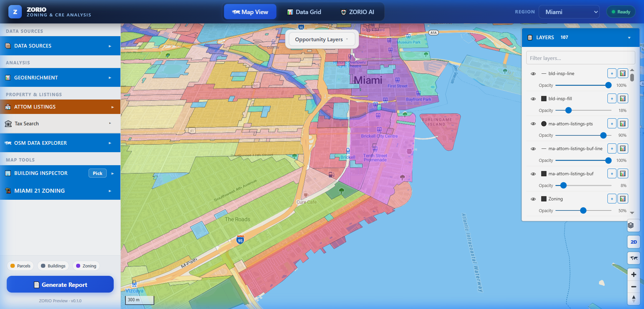
Task: Open the layers stack map control
Action: (x=634, y=225)
